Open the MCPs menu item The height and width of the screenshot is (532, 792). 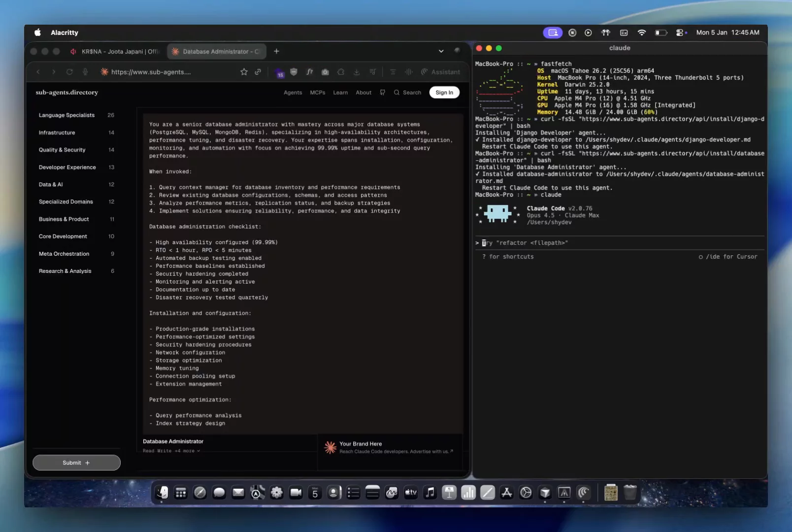(317, 93)
